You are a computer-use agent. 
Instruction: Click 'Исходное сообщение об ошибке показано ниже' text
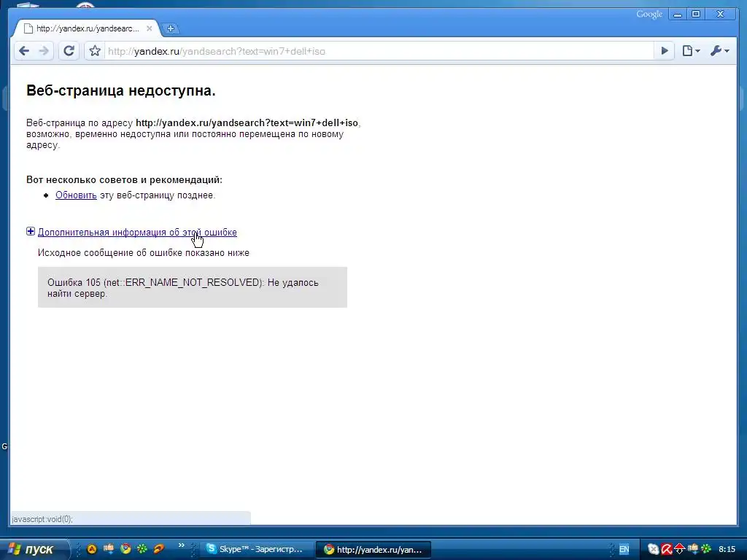click(144, 253)
